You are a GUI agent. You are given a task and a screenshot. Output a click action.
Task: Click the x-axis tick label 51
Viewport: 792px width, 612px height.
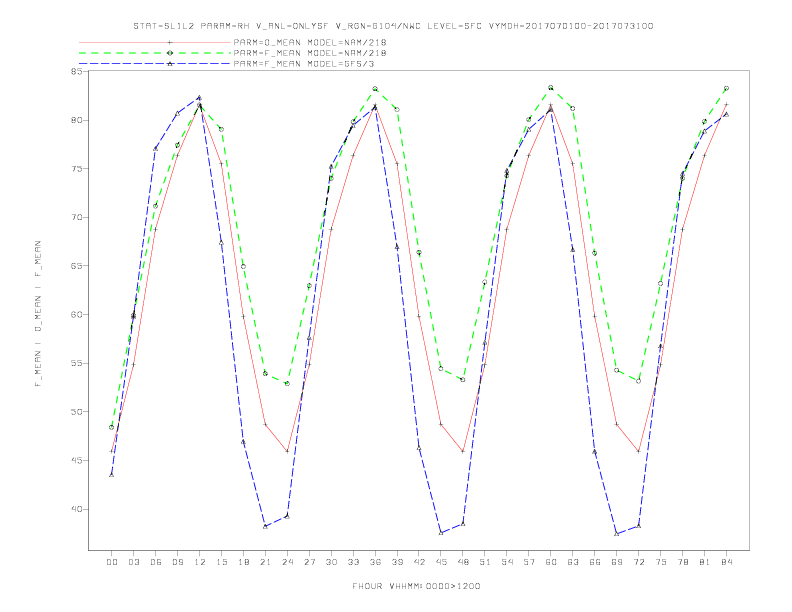coord(485,562)
